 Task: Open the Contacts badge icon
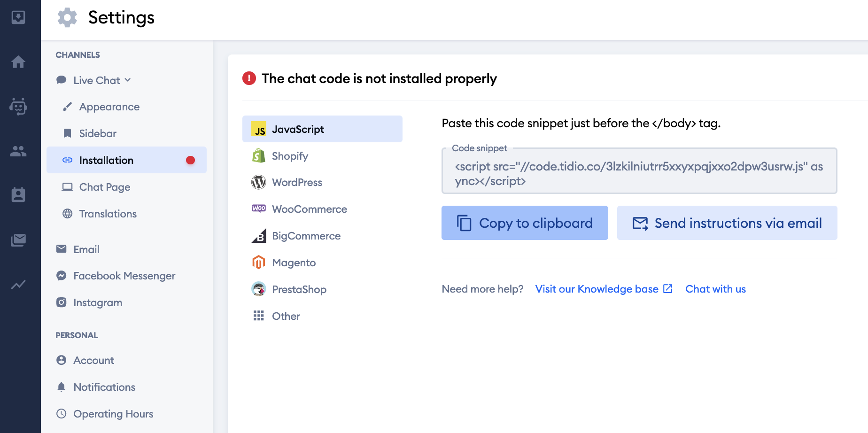coord(18,194)
